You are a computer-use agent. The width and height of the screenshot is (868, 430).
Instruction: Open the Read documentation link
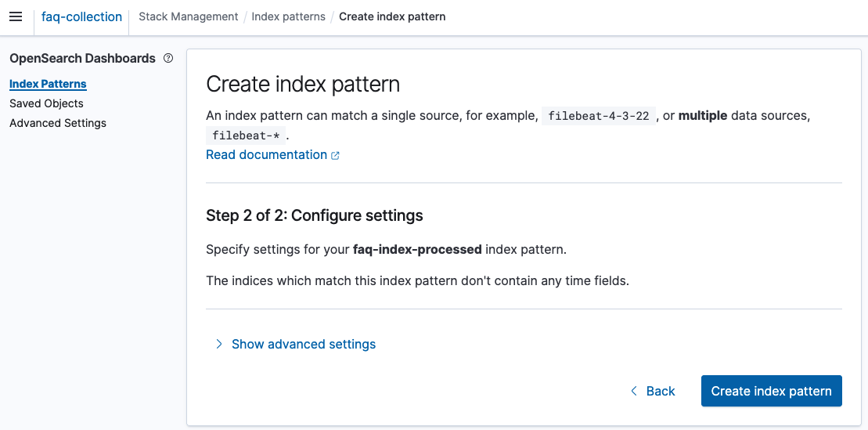[x=266, y=155]
